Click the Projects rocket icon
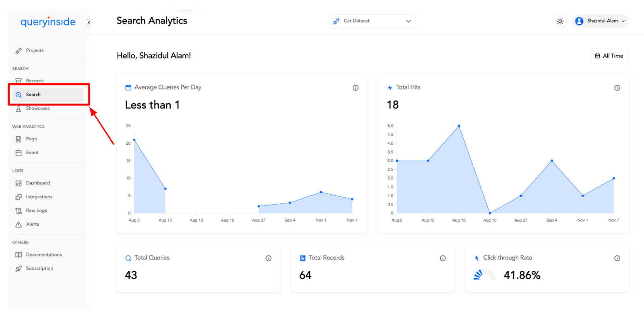Image resolution: width=644 pixels, height=334 pixels. tap(19, 51)
